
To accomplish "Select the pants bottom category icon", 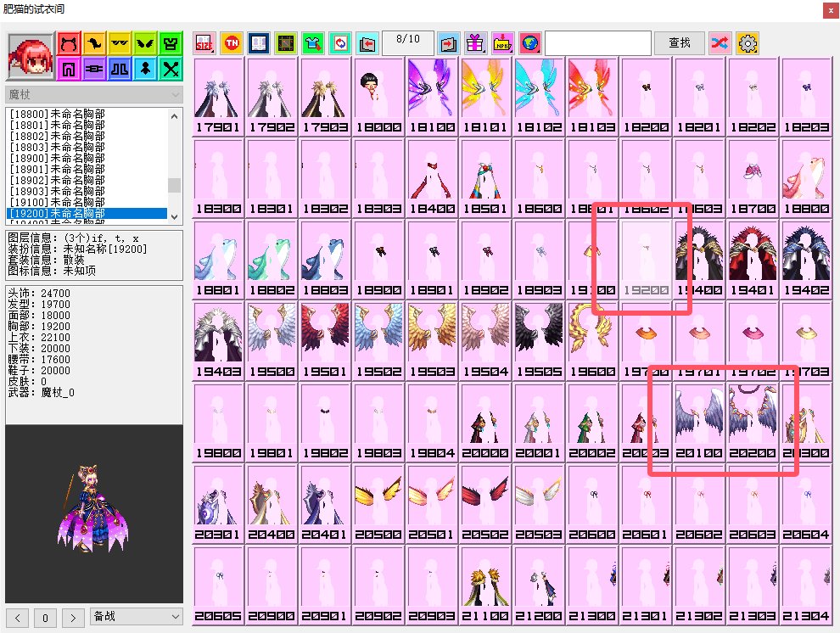I will (x=69, y=69).
